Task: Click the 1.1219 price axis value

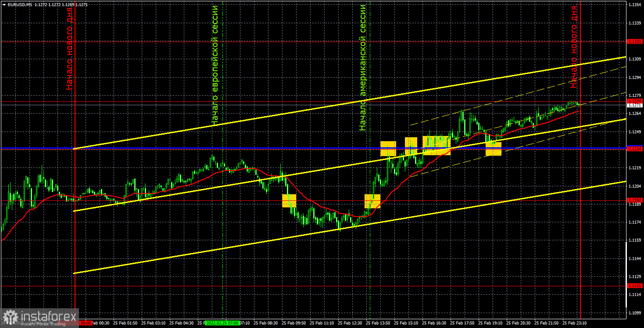Action: [635, 168]
